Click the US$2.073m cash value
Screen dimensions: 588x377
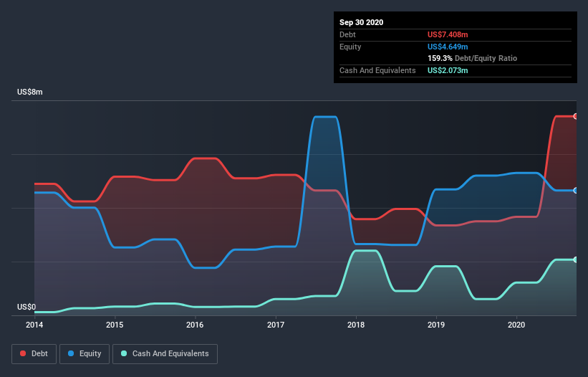tap(448, 70)
